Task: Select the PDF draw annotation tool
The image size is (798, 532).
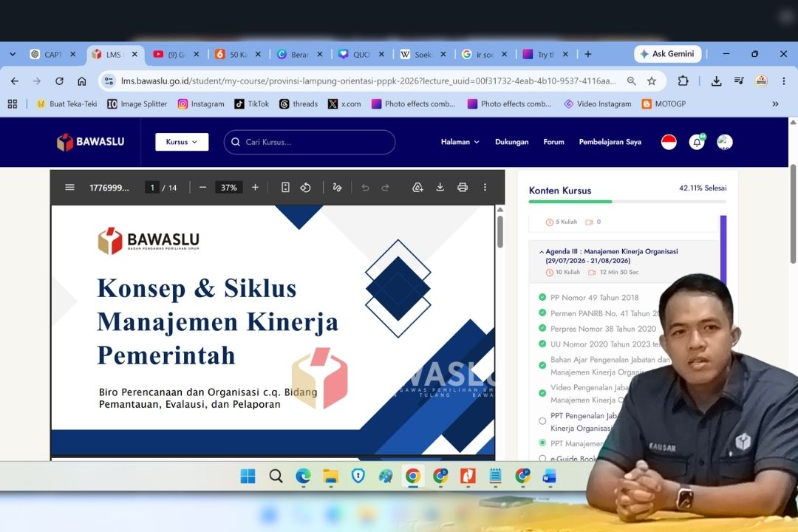Action: point(337,188)
